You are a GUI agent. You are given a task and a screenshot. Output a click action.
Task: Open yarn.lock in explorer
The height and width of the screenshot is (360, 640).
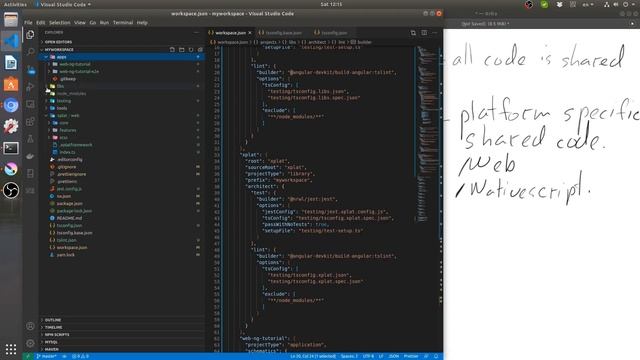tap(122, 255)
